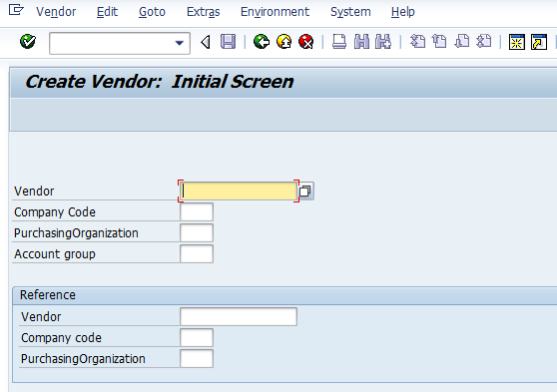Open the System menu
This screenshot has width=557, height=392.
pyautogui.click(x=350, y=12)
